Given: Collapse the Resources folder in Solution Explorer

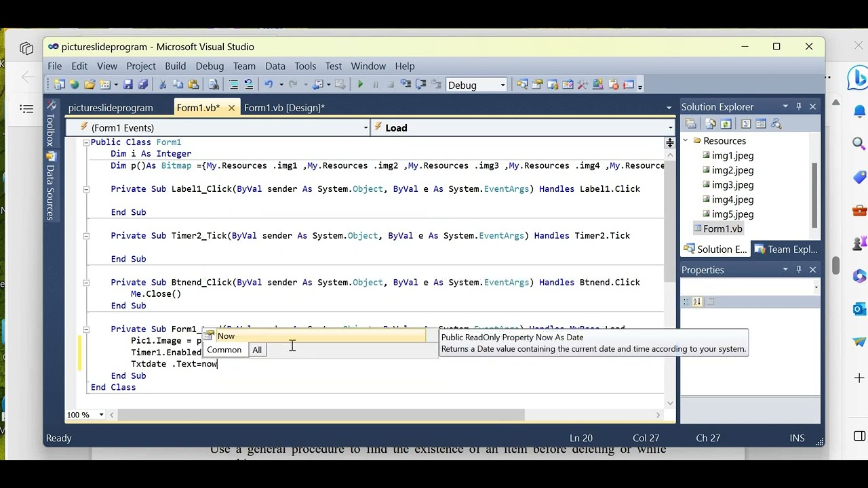Looking at the screenshot, I should pyautogui.click(x=686, y=141).
